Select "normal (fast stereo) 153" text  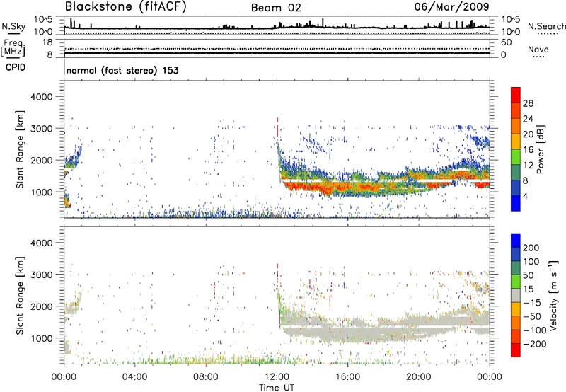(x=122, y=70)
